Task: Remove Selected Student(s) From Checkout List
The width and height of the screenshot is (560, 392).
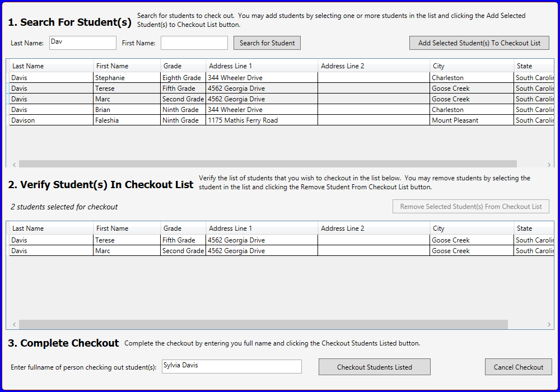Action: [471, 206]
